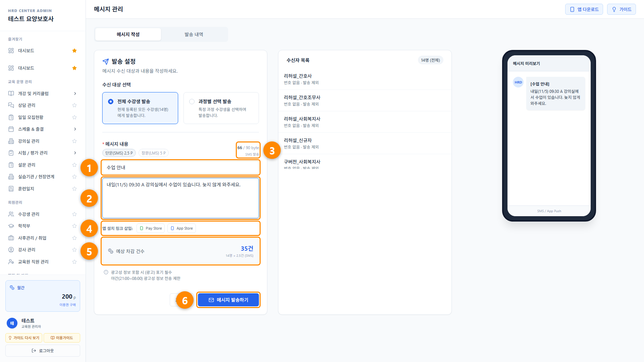This screenshot has width=644, height=362.
Task: Insert Play Store link
Action: tap(151, 228)
